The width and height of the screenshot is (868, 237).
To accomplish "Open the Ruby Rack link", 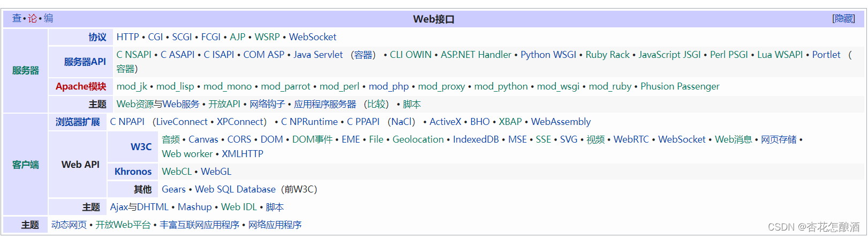I will (608, 55).
